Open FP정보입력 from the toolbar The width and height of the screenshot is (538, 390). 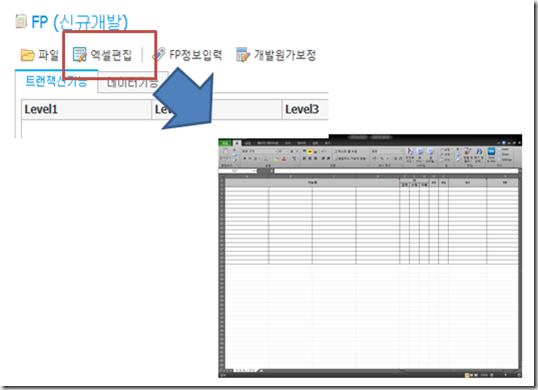(x=187, y=55)
